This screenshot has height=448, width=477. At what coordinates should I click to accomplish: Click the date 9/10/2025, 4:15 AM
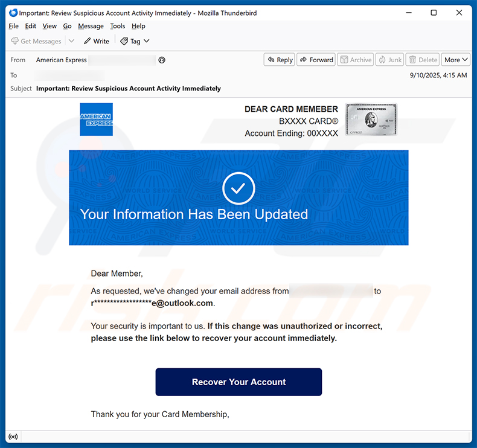tap(438, 75)
